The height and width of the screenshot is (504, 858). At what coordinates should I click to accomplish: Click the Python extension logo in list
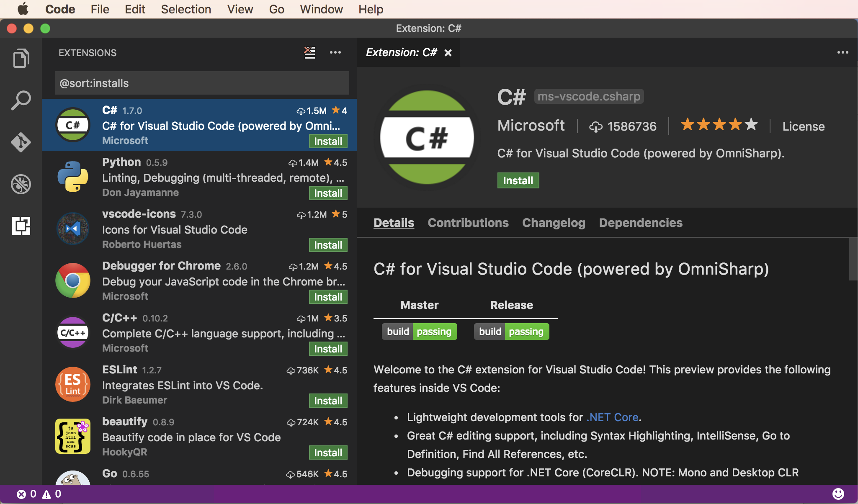[73, 177]
